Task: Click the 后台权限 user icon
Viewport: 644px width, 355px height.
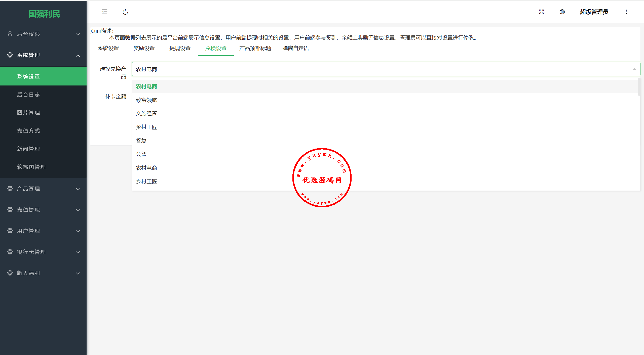Action: click(10, 34)
